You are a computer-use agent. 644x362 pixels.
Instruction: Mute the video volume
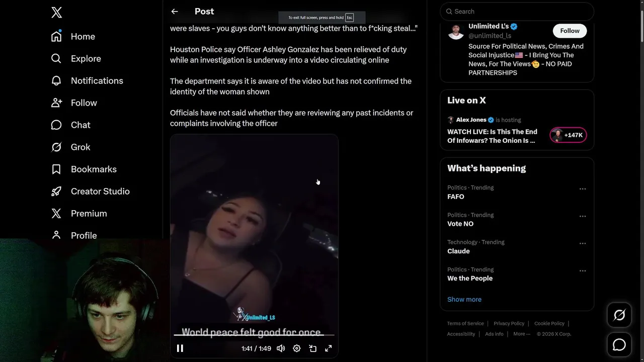point(281,348)
